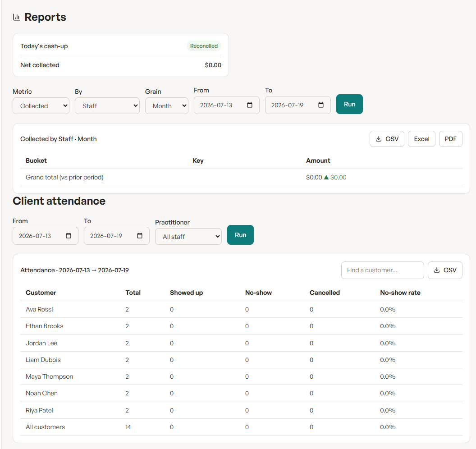Click the report From date field 2026-07-13
Viewport: 476px width, 449px height.
226,105
